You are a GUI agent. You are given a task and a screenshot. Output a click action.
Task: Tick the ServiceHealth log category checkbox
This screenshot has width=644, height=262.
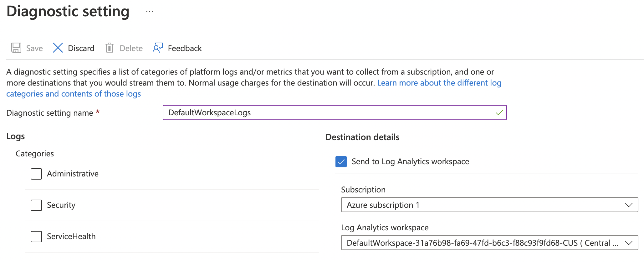pyautogui.click(x=36, y=236)
